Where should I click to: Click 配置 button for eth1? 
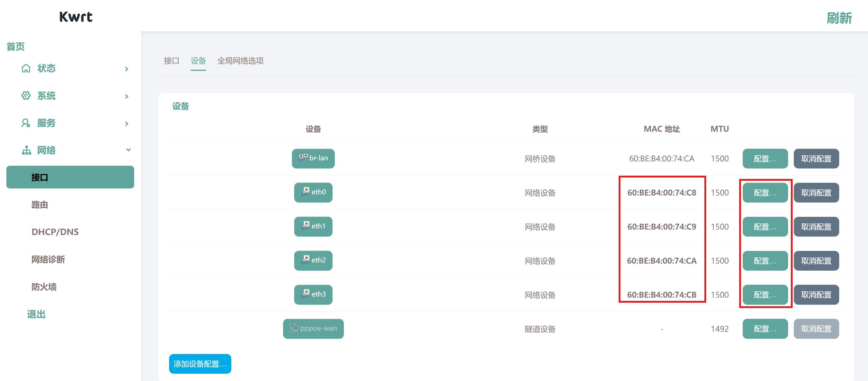point(765,227)
